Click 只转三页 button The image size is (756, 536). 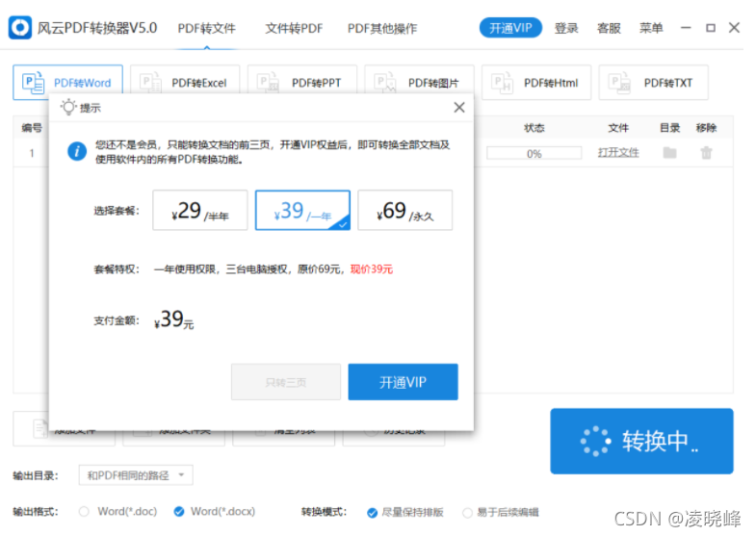(286, 382)
